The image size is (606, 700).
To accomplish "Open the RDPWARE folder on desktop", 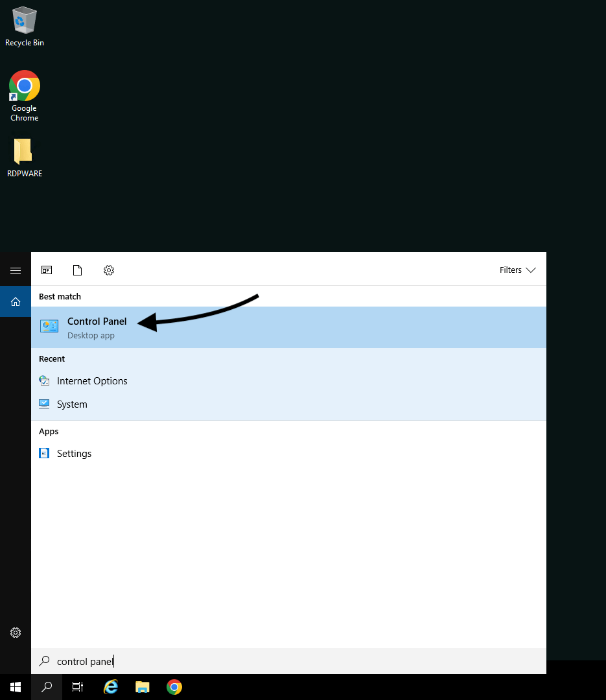I will pos(24,157).
